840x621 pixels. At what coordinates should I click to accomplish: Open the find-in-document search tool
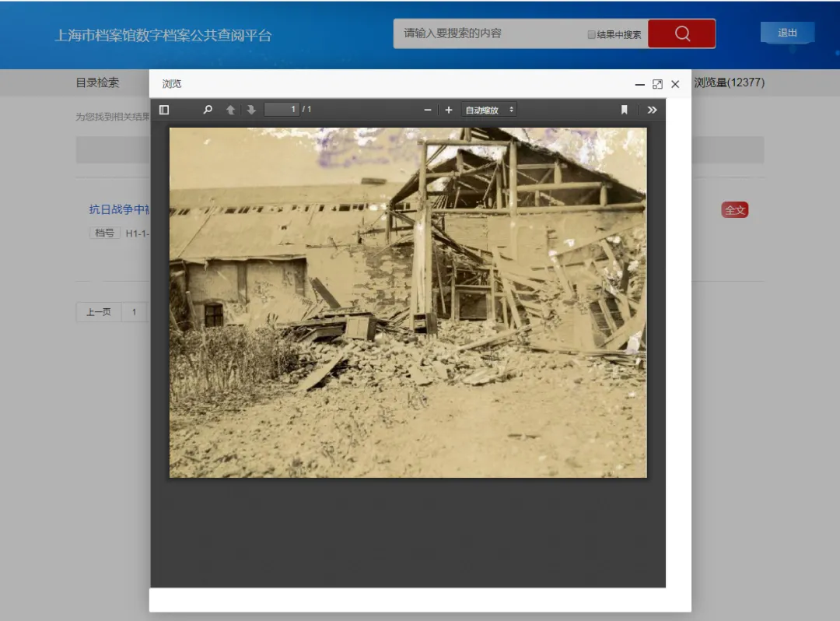[x=208, y=110]
